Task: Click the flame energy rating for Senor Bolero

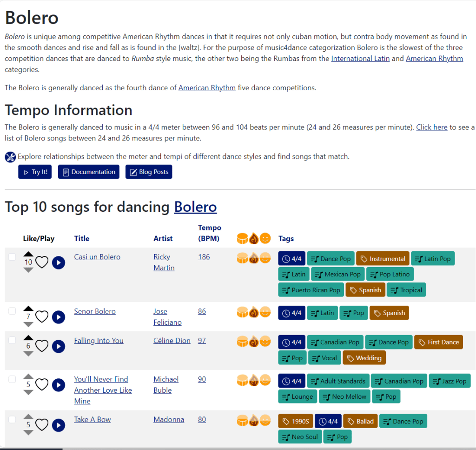Action: [254, 312]
